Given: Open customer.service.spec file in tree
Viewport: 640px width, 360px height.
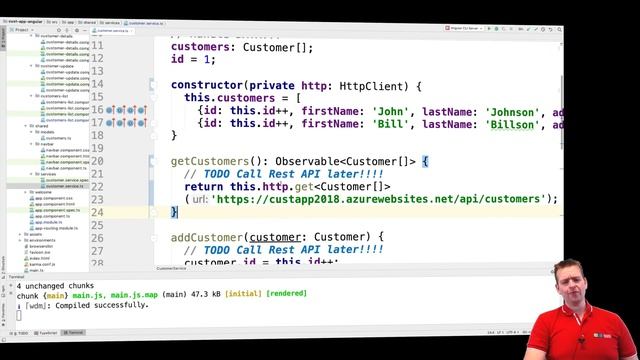Looking at the screenshot, I should (64, 180).
